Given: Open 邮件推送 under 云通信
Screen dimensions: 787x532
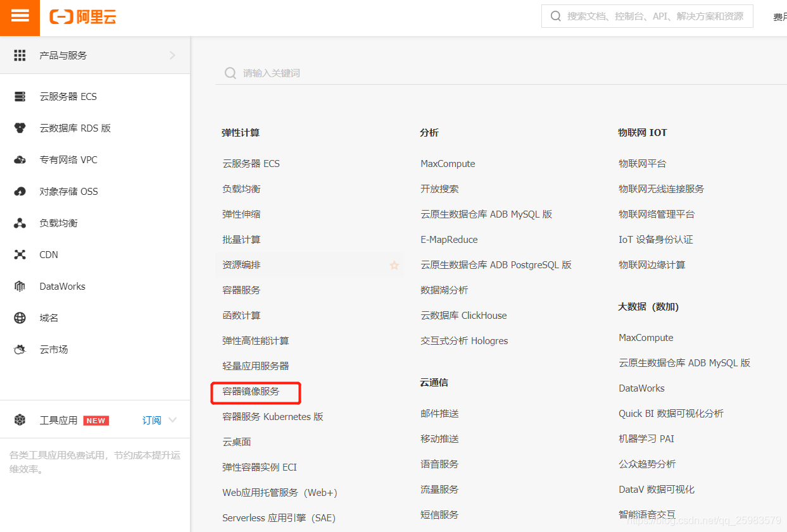Looking at the screenshot, I should click(x=439, y=414).
